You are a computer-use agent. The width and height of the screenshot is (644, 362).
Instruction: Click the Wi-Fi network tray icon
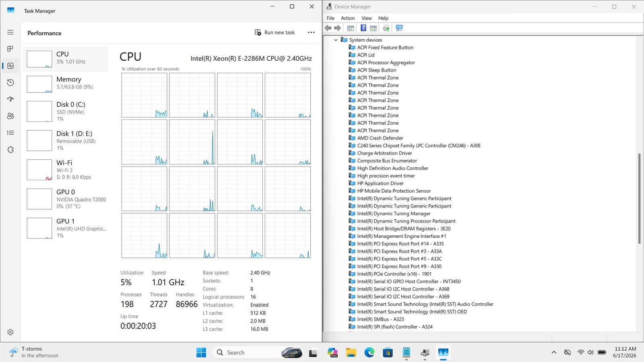[x=580, y=352]
